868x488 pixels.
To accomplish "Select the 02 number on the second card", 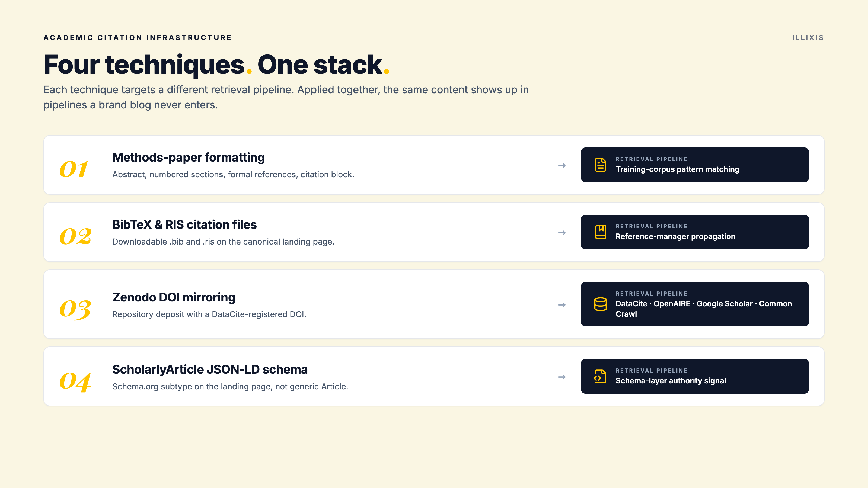I will coord(75,236).
